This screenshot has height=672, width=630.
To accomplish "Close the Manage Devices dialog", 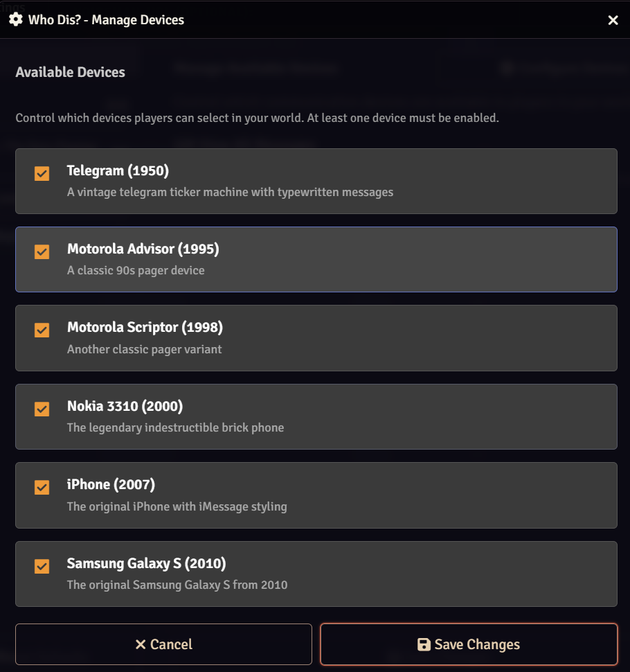I will tap(613, 20).
